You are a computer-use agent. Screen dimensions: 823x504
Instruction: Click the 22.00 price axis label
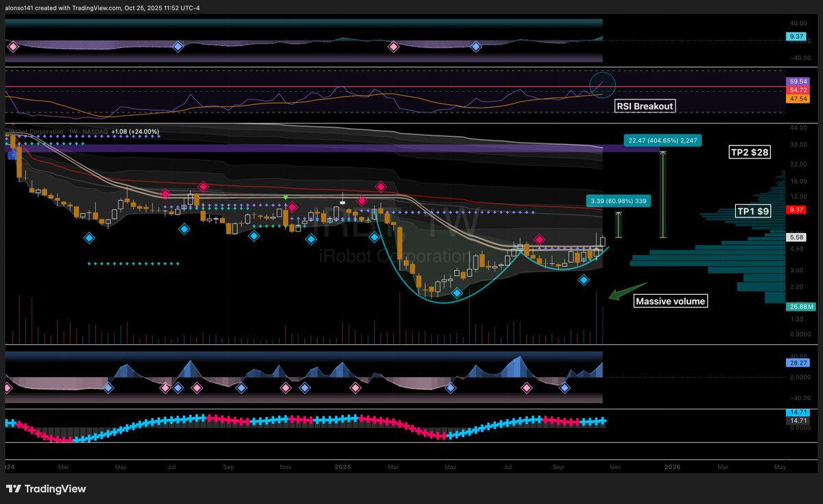(x=798, y=165)
